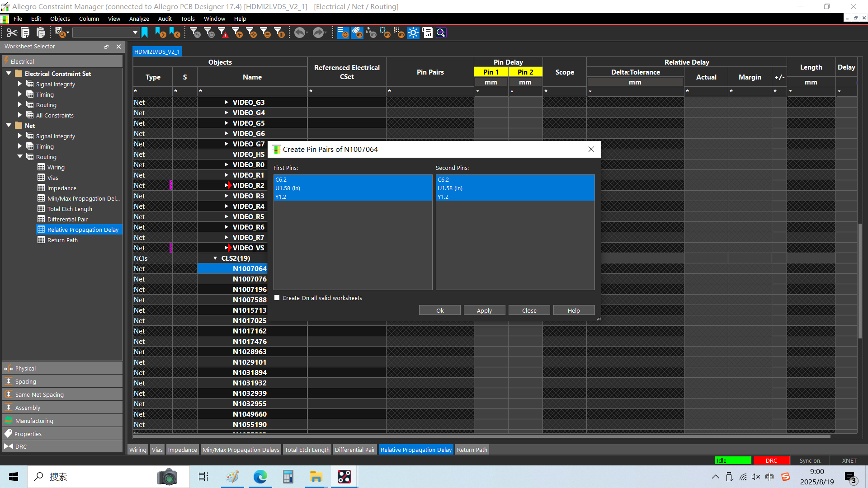Click the waveform magnifier analysis icon
The image size is (868, 488).
click(x=441, y=33)
